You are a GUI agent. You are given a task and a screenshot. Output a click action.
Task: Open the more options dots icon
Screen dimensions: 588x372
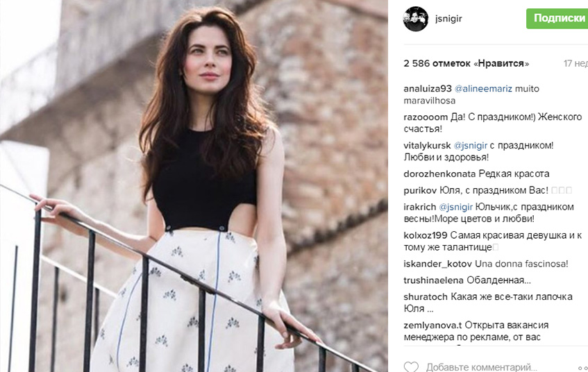[583, 367]
